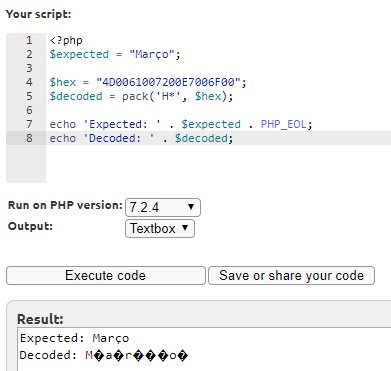Click code line 1 with <?php tag
The height and width of the screenshot is (371, 391).
(66, 40)
